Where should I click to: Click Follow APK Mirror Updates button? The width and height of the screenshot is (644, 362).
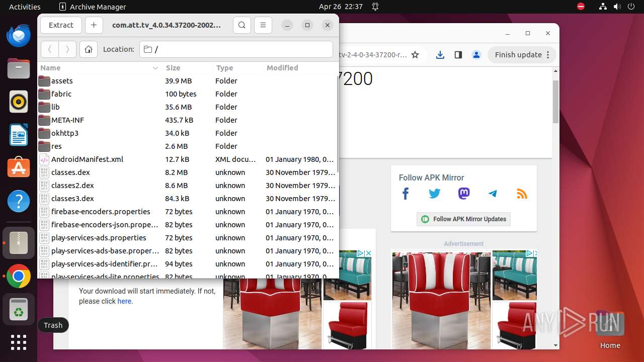pyautogui.click(x=463, y=219)
